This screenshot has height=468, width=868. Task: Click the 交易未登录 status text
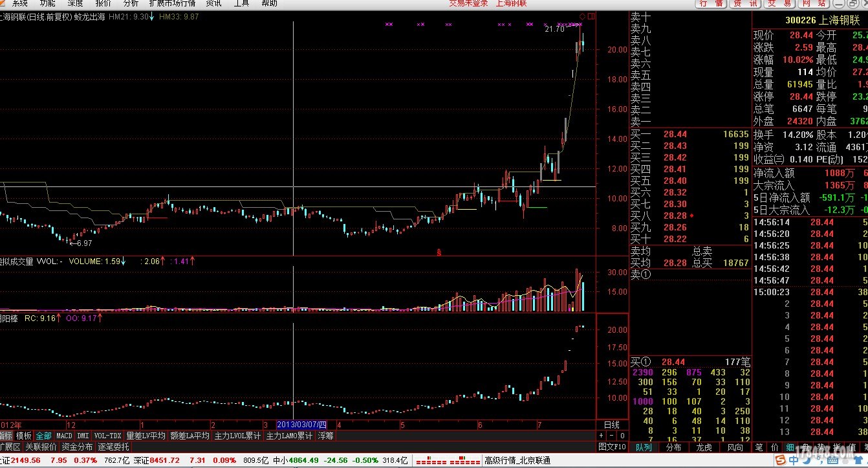469,3
